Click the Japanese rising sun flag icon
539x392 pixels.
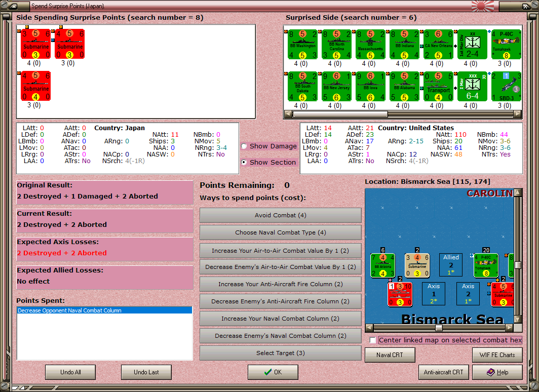point(483,6)
